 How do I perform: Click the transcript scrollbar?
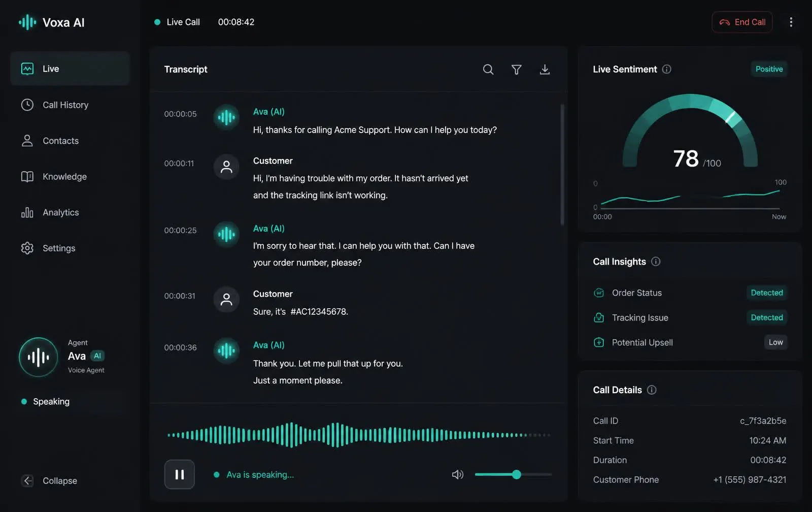tap(562, 164)
